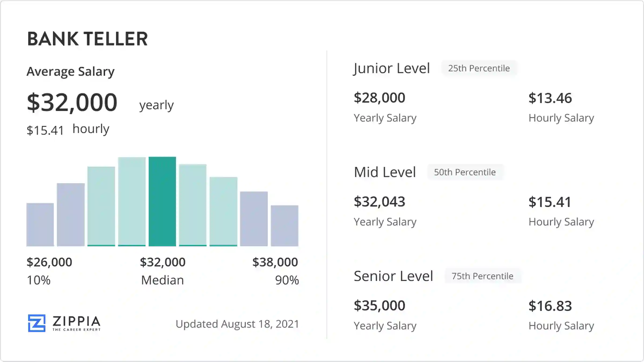The height and width of the screenshot is (362, 644).
Task: Click the Junior Level heading
Action: (392, 68)
